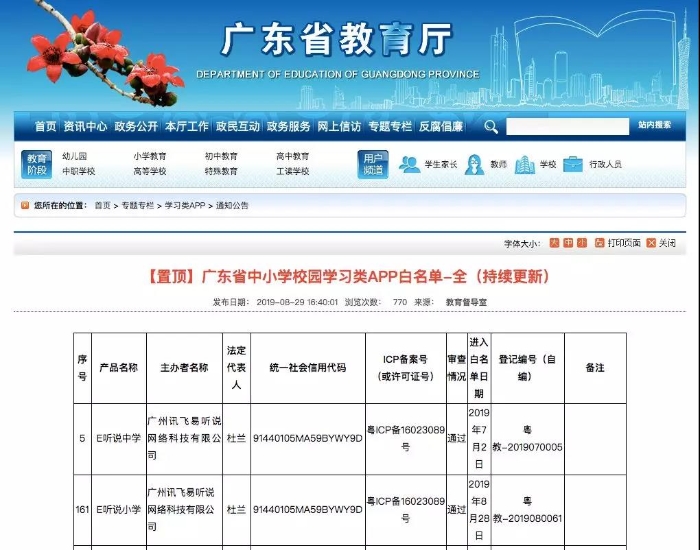Click 行政人员 text link
This screenshot has width=700, height=550.
605,165
